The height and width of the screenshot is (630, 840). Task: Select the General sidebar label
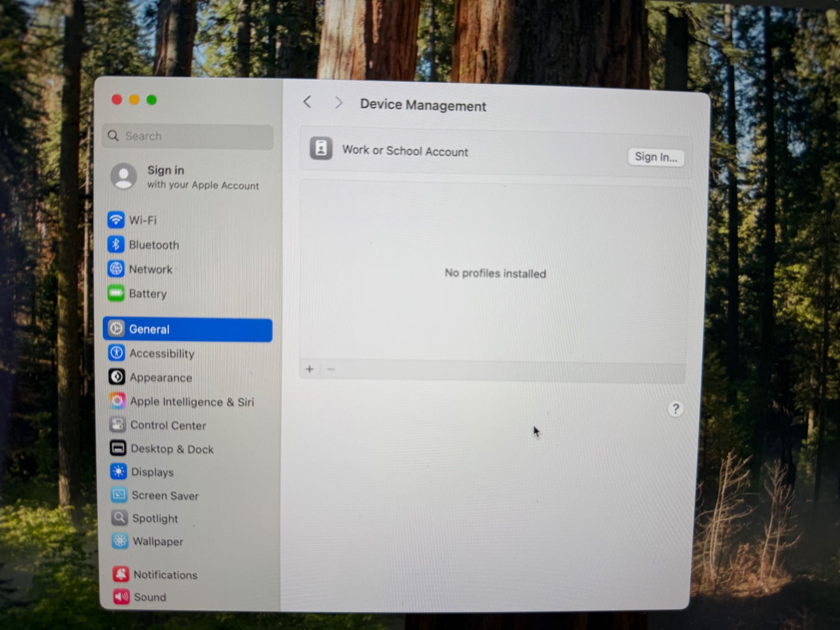150,329
